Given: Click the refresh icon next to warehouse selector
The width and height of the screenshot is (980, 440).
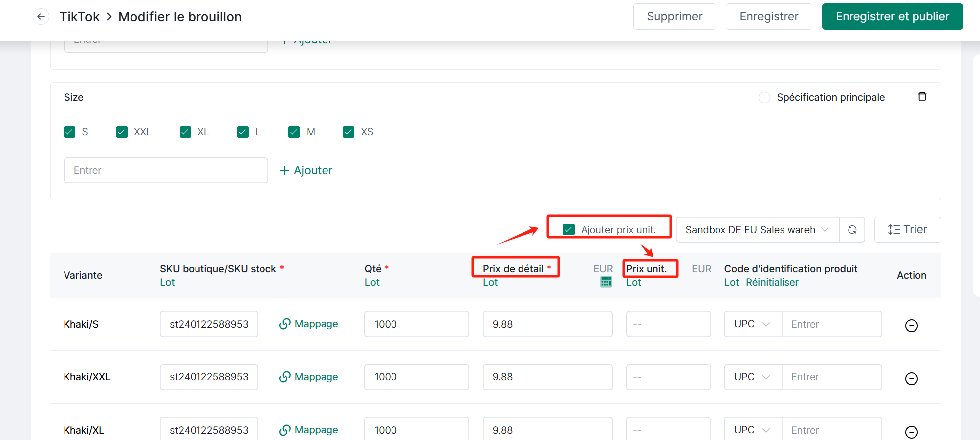Looking at the screenshot, I should (852, 230).
